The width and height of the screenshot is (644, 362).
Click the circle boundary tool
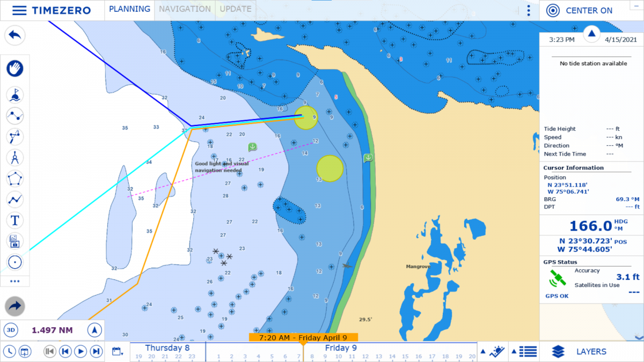pos(15,262)
